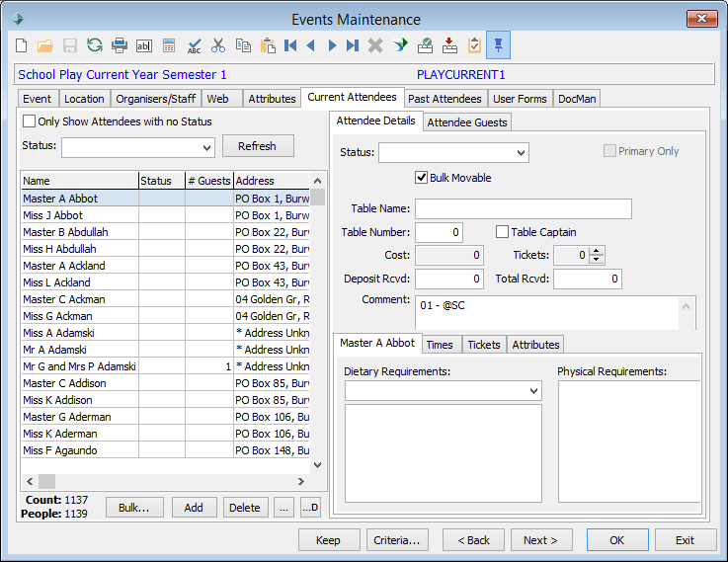Click the spell check ABC icon
The width and height of the screenshot is (728, 562).
[194, 45]
